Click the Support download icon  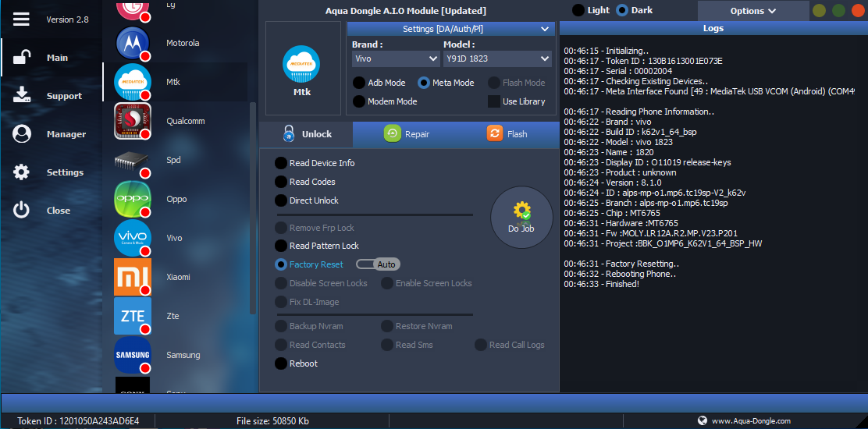tap(21, 95)
